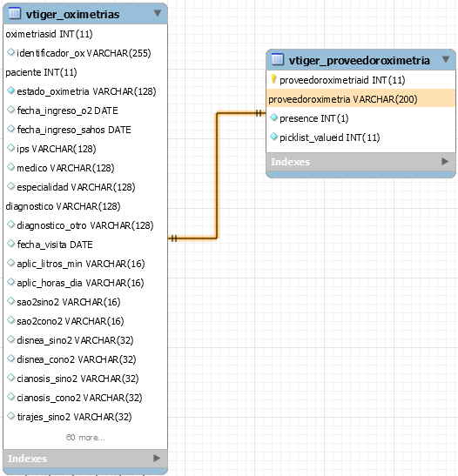Click the vtiger_proveedoroximetria table title

360,60
